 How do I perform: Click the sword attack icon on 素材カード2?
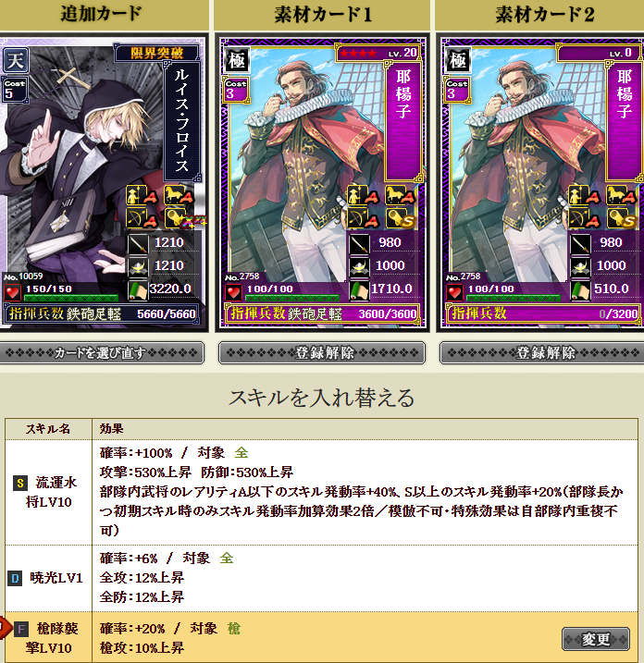click(580, 244)
